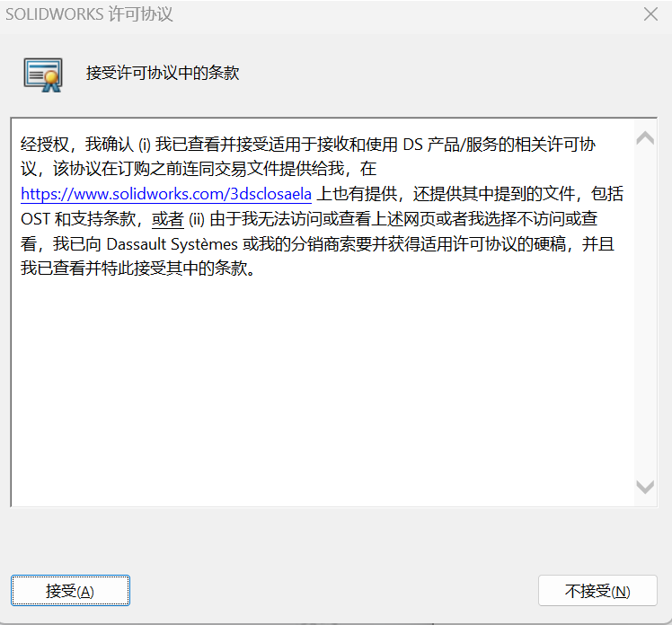Accept the license with 接受(A) button
This screenshot has width=672, height=625.
[x=70, y=590]
